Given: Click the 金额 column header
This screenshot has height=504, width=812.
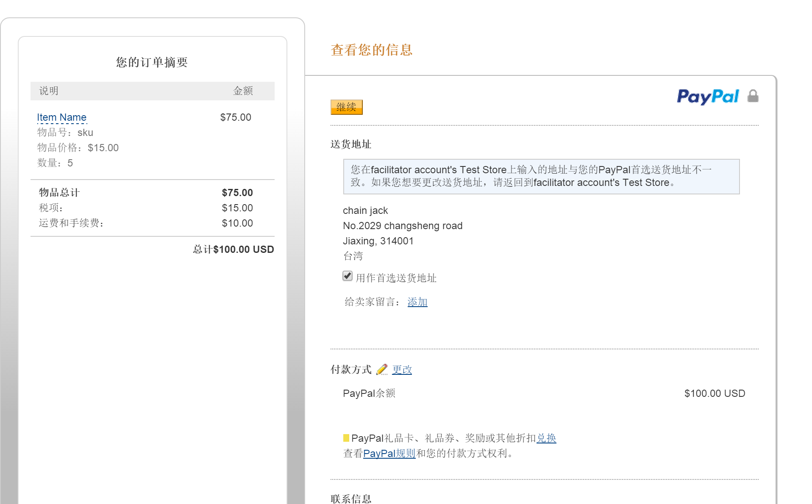Looking at the screenshot, I should click(x=243, y=91).
